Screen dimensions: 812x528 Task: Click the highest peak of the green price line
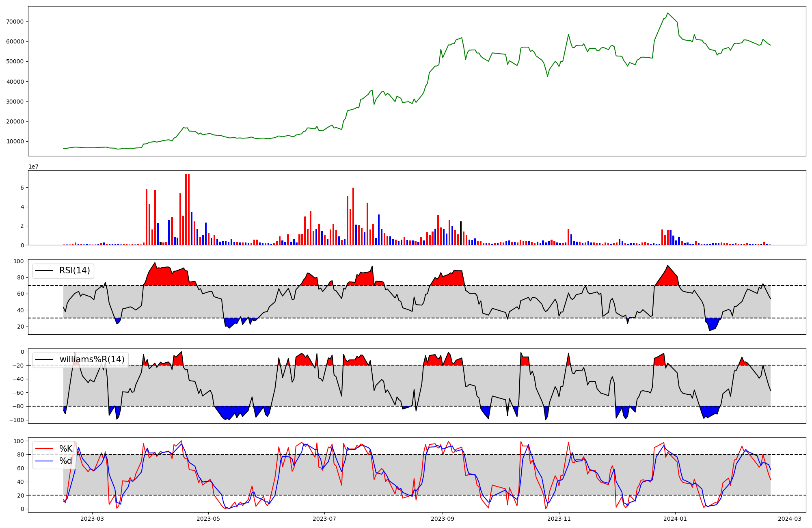click(667, 13)
